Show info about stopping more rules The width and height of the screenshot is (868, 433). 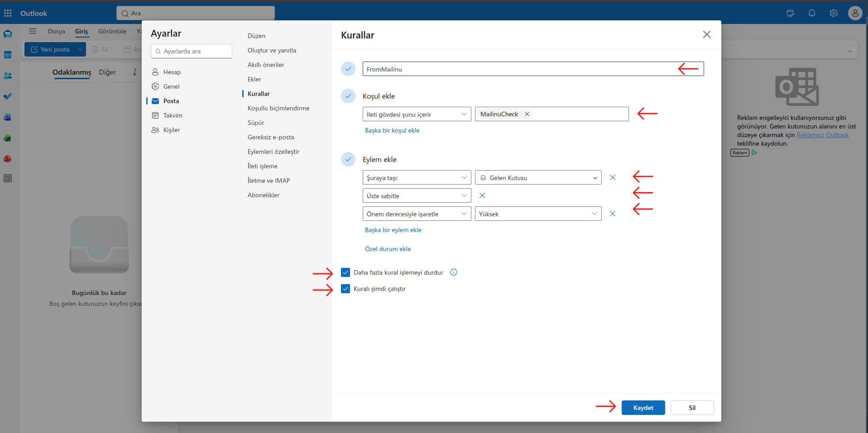[454, 272]
